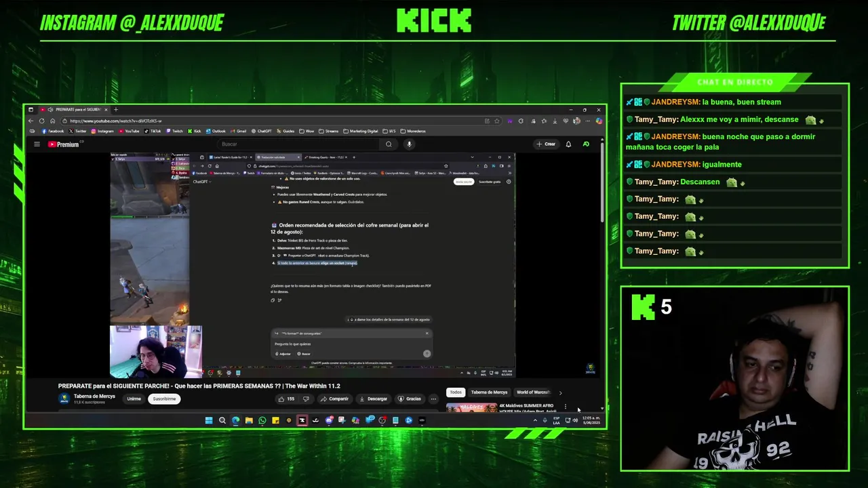This screenshot has width=868, height=488.
Task: Select the World of Warcraft filter chip
Action: (533, 392)
